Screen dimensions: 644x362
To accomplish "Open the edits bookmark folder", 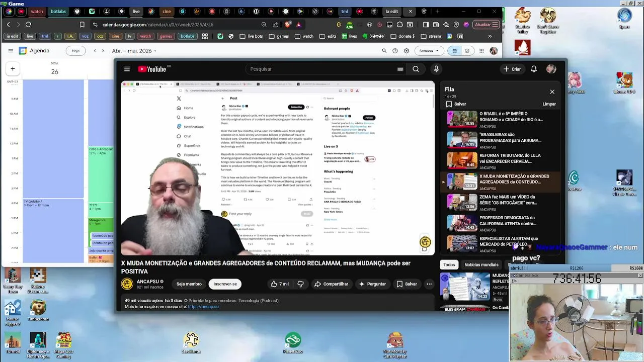I will 327,36.
